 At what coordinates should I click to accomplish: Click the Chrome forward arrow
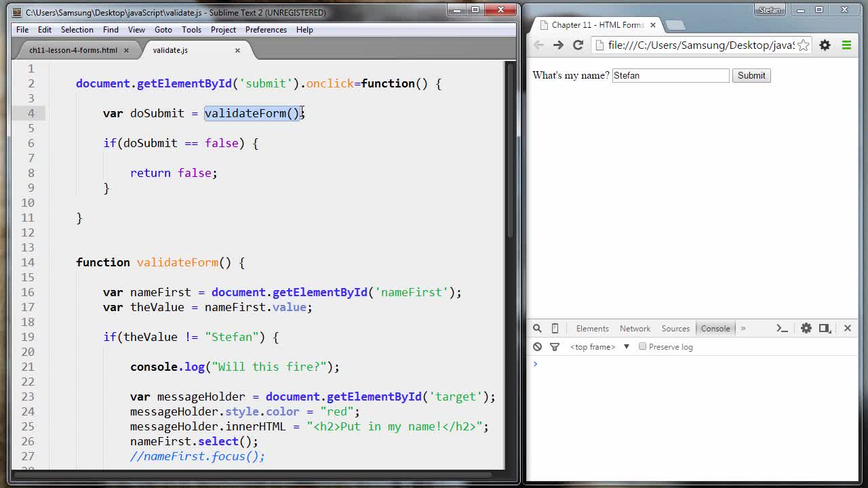coord(558,45)
